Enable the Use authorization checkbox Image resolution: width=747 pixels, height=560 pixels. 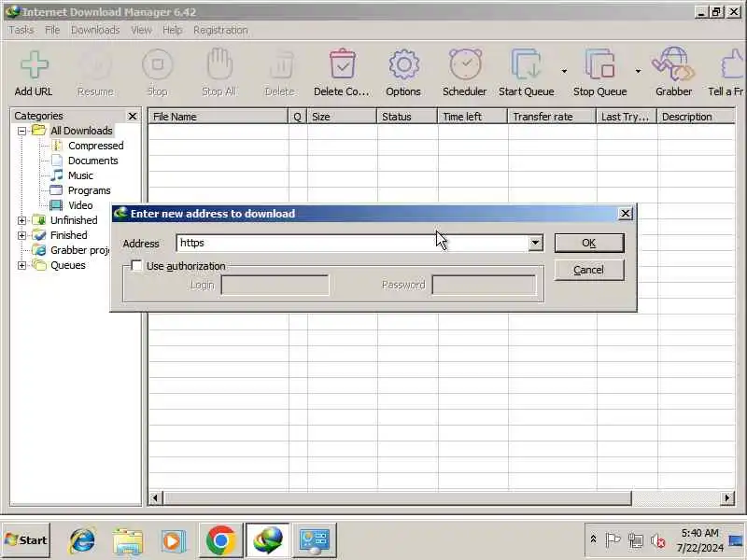click(136, 266)
